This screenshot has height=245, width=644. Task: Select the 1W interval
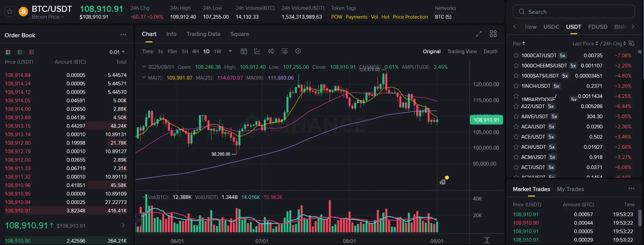click(x=217, y=52)
